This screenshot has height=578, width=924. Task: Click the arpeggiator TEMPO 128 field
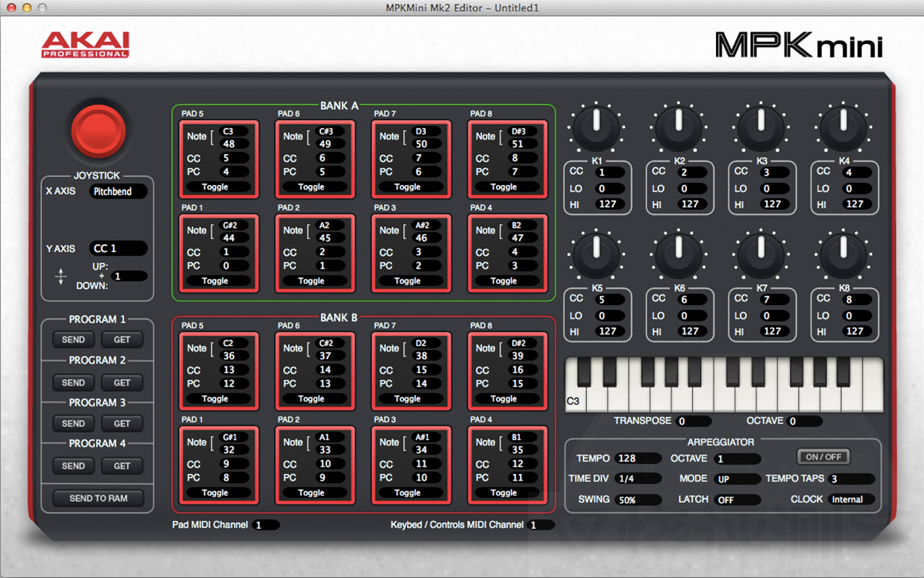click(638, 459)
